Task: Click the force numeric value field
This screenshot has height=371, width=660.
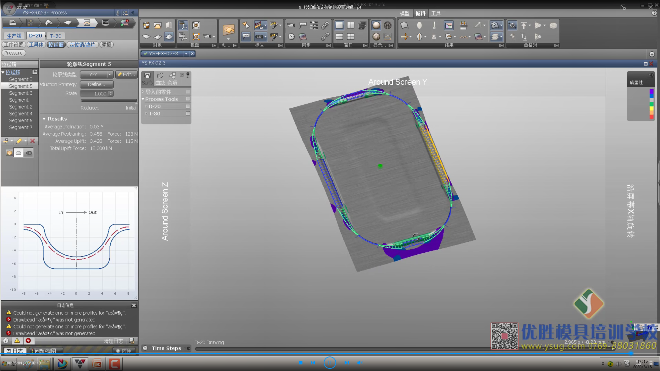Action: [x=97, y=93]
